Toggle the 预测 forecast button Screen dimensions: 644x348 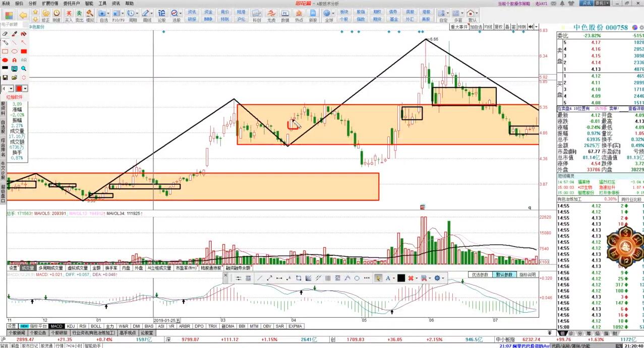pos(522,27)
